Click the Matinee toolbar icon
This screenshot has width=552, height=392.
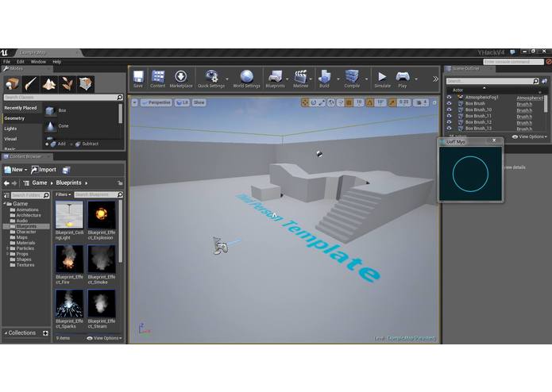[301, 79]
